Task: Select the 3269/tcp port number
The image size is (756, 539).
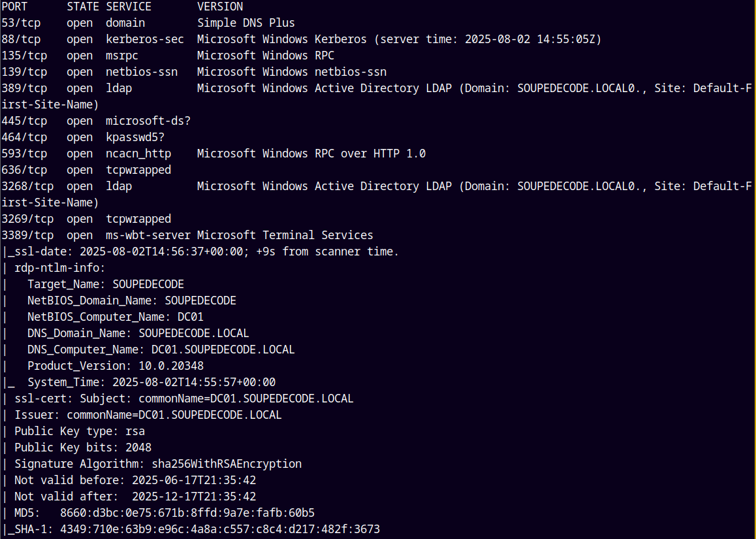Action: pyautogui.click(x=27, y=219)
